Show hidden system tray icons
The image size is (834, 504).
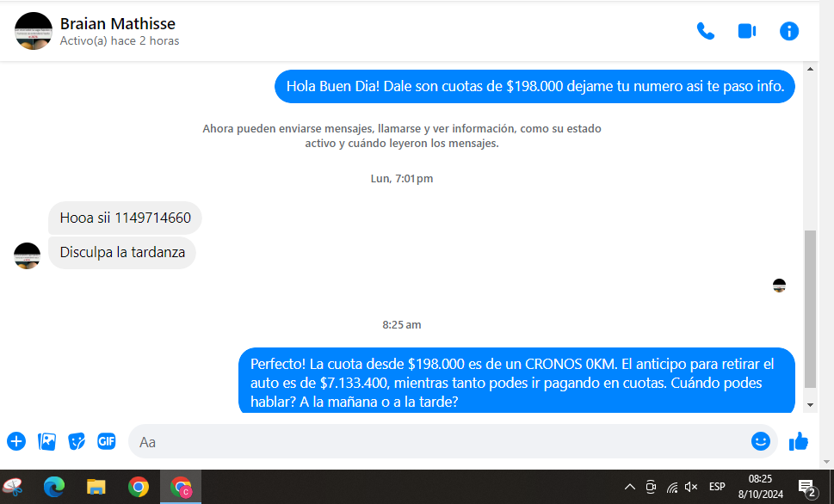coord(630,487)
